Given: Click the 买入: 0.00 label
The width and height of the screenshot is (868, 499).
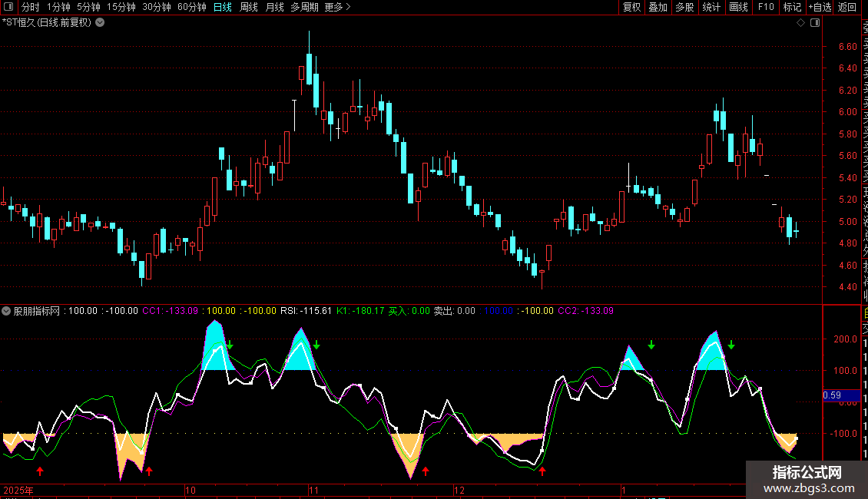Looking at the screenshot, I should point(409,311).
